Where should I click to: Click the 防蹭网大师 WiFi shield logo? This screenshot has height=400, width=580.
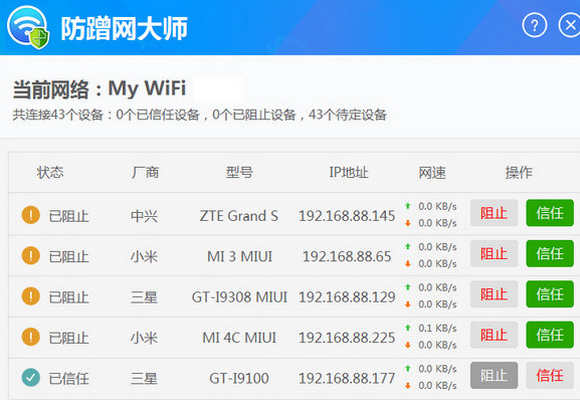pos(28,27)
